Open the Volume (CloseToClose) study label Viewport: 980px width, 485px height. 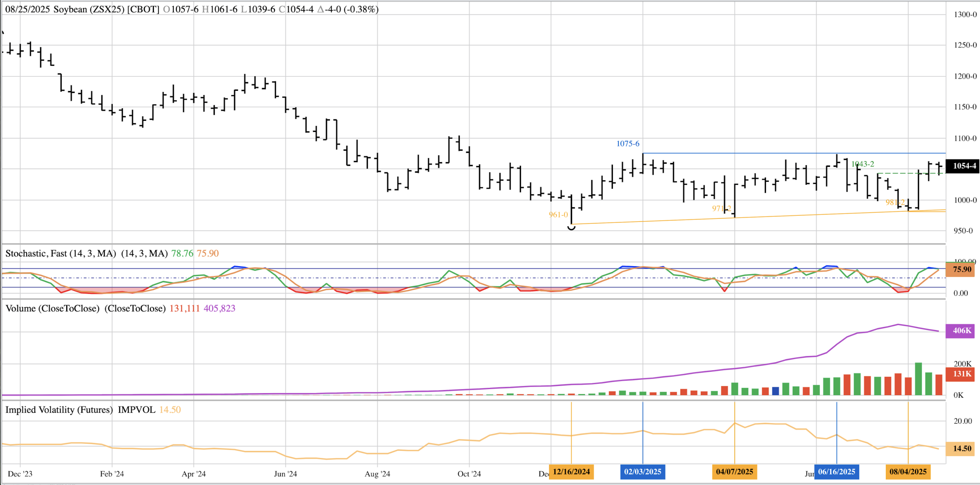[x=52, y=308]
